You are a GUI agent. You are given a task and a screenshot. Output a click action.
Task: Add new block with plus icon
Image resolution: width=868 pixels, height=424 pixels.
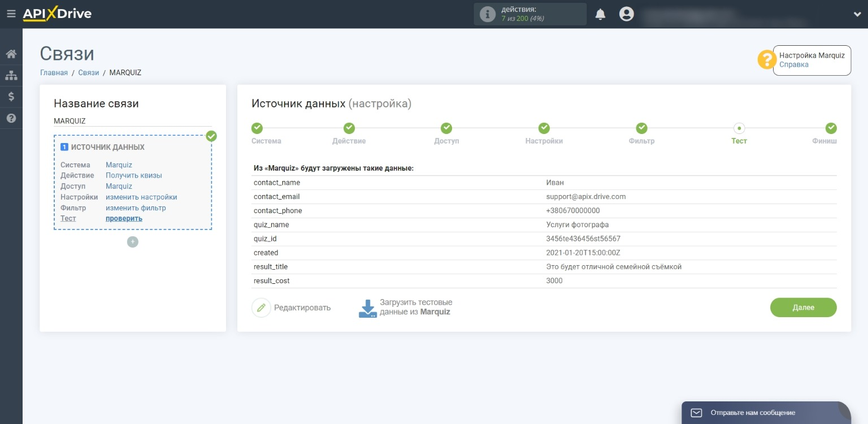coord(133,242)
